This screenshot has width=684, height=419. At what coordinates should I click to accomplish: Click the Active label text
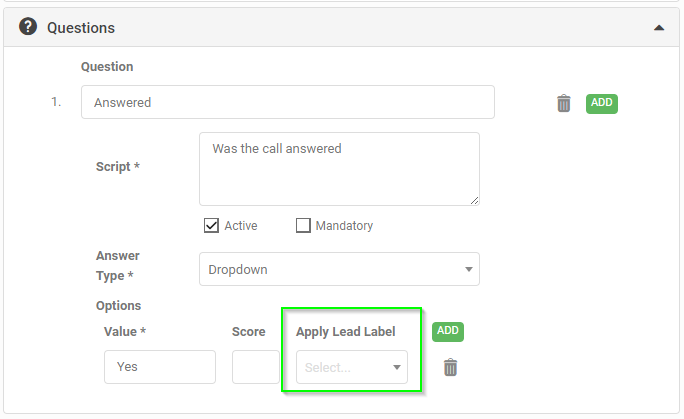pyautogui.click(x=241, y=226)
